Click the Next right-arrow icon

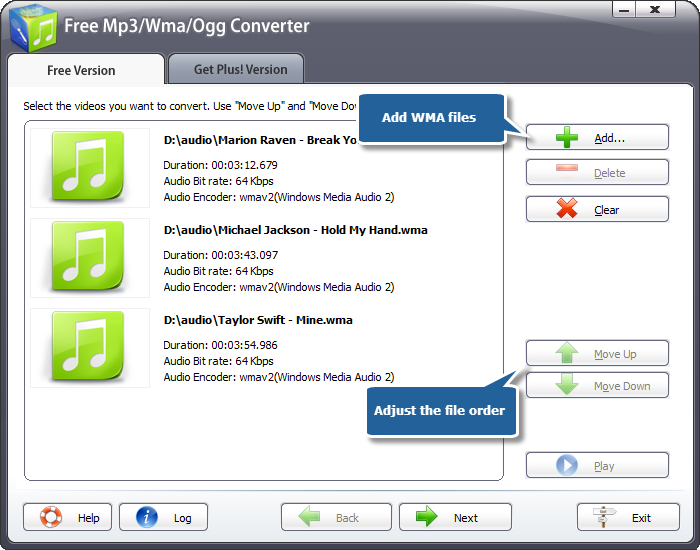(x=427, y=517)
